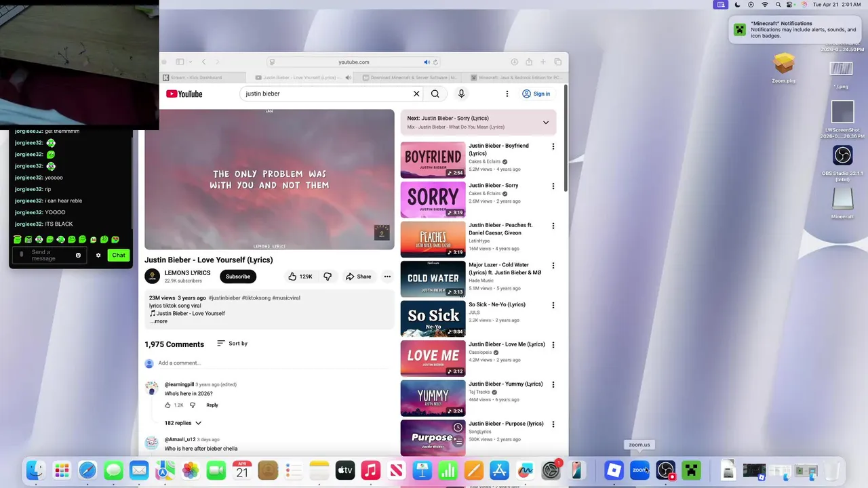868x488 pixels.
Task: Open more actions menu beside Share
Action: (387, 277)
